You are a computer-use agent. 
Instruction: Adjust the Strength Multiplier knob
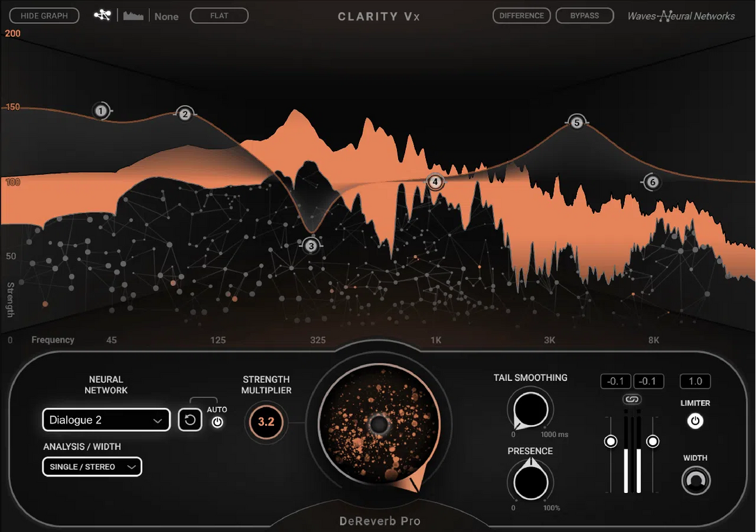point(265,423)
